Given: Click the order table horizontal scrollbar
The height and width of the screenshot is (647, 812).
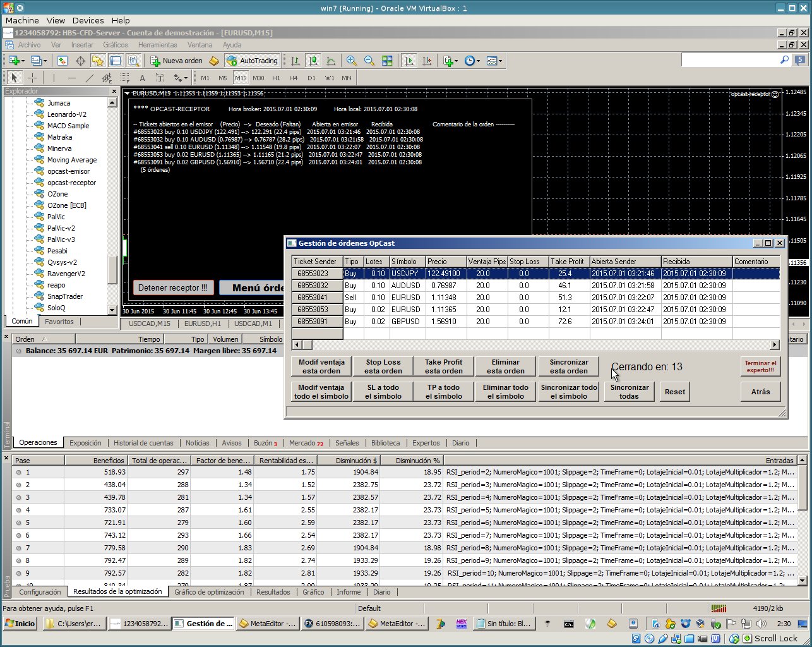Looking at the screenshot, I should click(x=535, y=345).
